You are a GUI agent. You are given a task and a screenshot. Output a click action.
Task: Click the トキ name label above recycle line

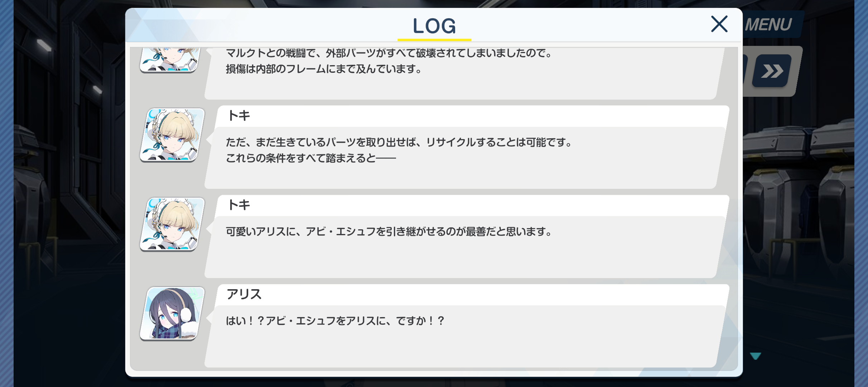(x=239, y=116)
